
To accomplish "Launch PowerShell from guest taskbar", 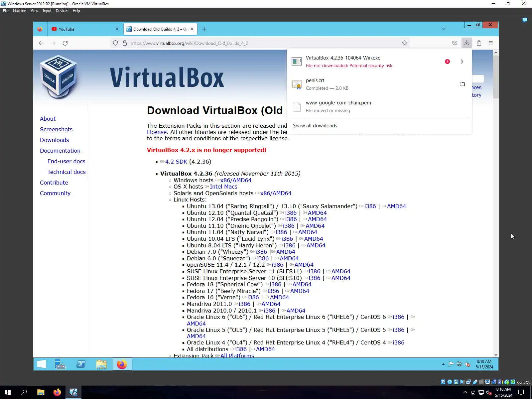I will coord(81,364).
